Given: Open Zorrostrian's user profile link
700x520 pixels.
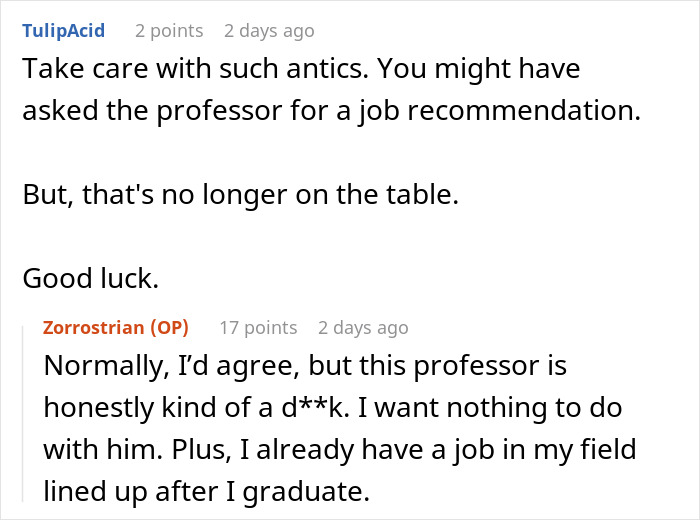Looking at the screenshot, I should pyautogui.click(x=93, y=328).
